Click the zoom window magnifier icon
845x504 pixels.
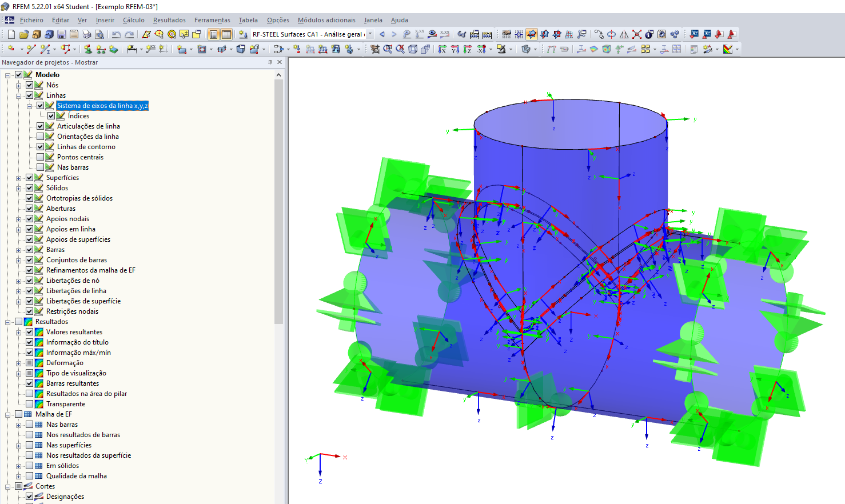click(388, 49)
